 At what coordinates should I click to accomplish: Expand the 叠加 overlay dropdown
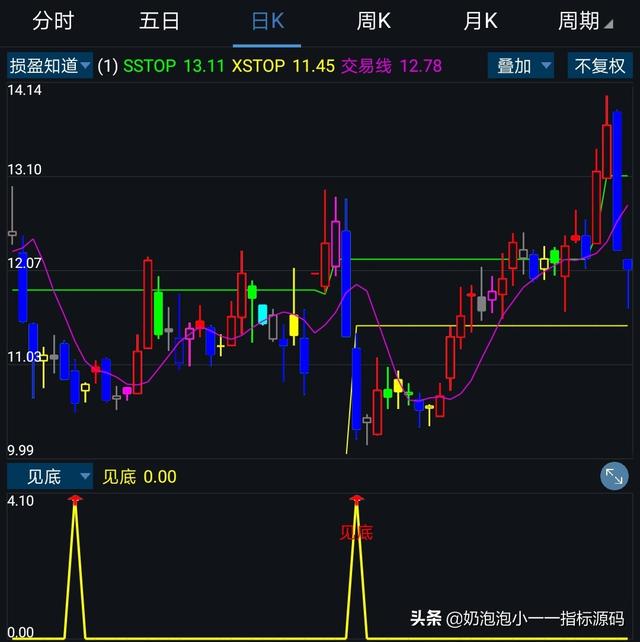coord(521,66)
